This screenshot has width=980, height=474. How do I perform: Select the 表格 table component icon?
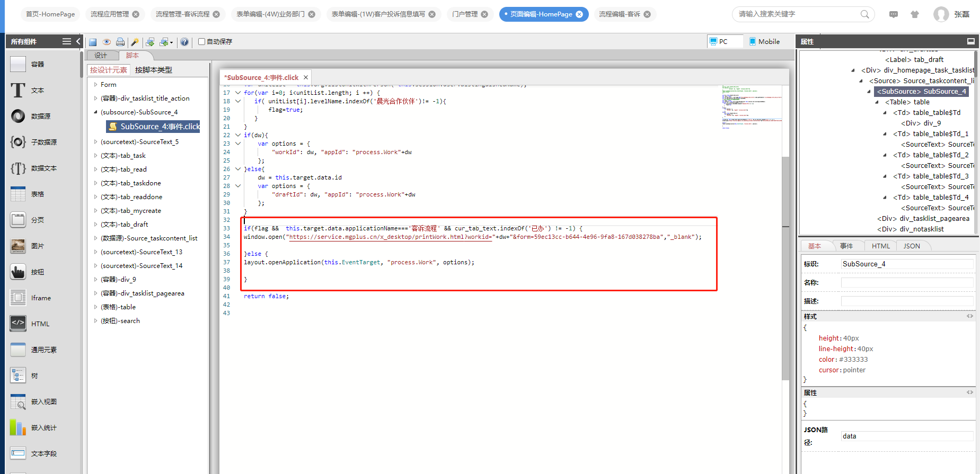18,194
